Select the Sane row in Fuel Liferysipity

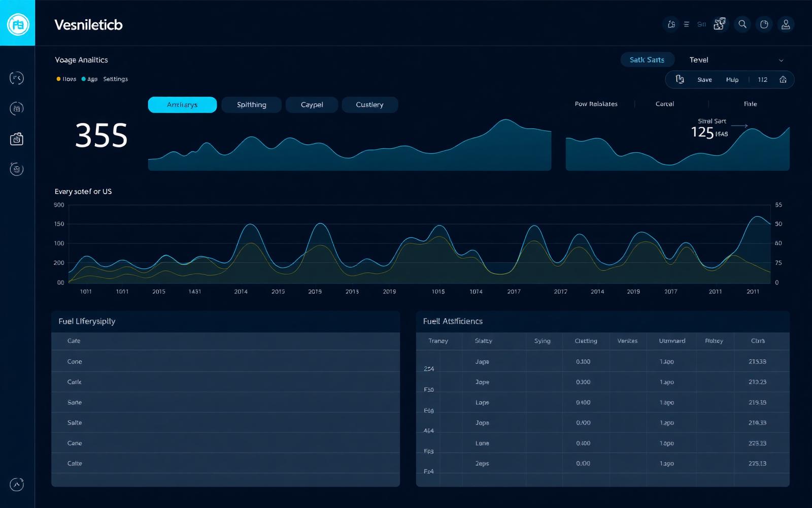point(225,402)
